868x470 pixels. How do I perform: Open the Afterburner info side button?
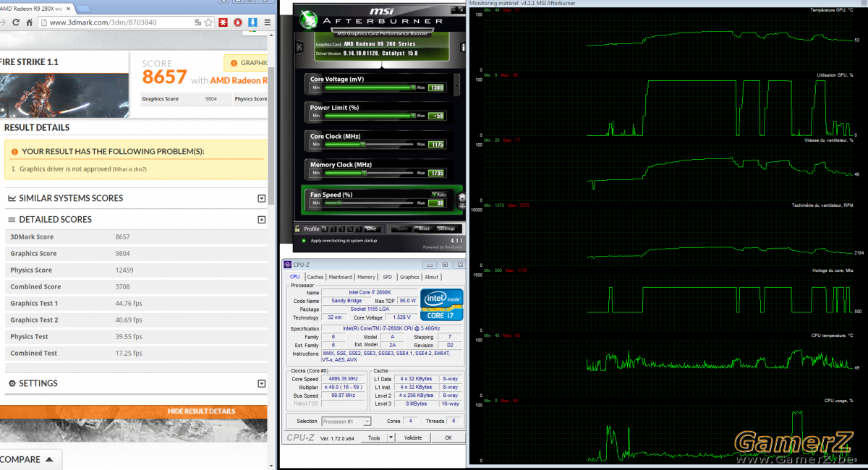pyautogui.click(x=462, y=47)
